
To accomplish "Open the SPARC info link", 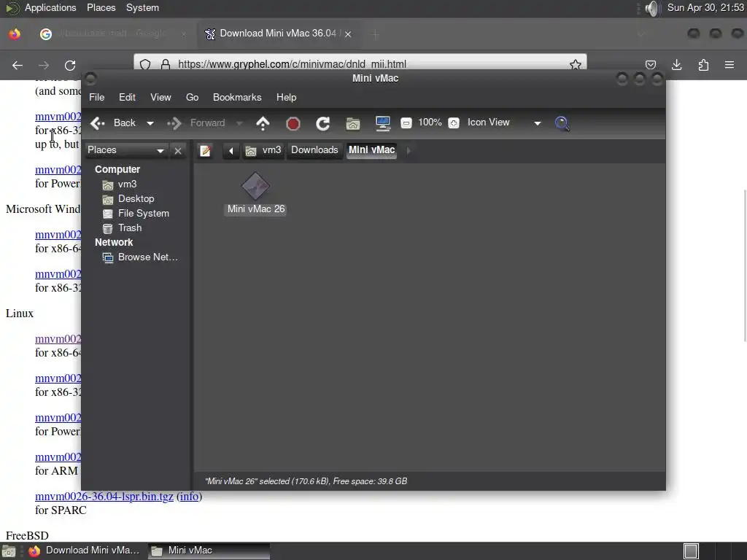I will 189,497.
